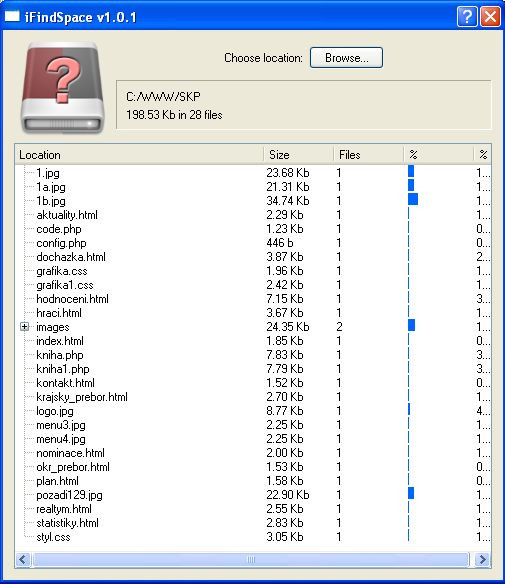The height and width of the screenshot is (584, 505).
Task: Select the kniha1.php file
Action: coord(63,369)
